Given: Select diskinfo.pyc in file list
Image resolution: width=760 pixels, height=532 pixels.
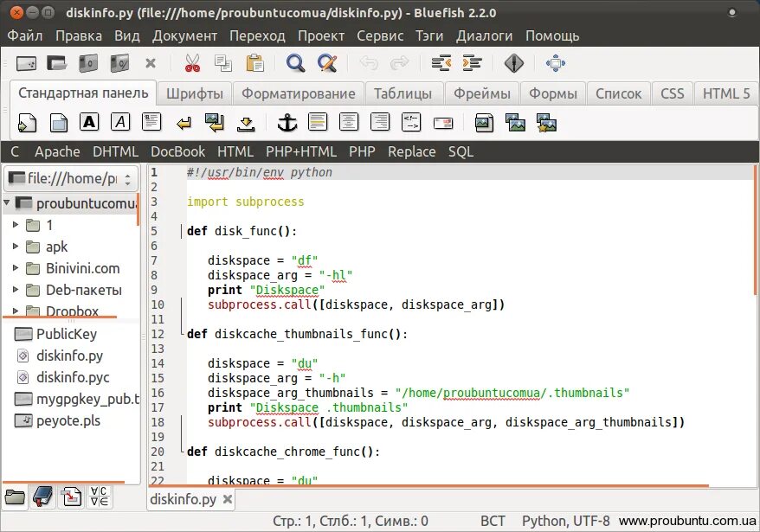Looking at the screenshot, I should pyautogui.click(x=72, y=377).
